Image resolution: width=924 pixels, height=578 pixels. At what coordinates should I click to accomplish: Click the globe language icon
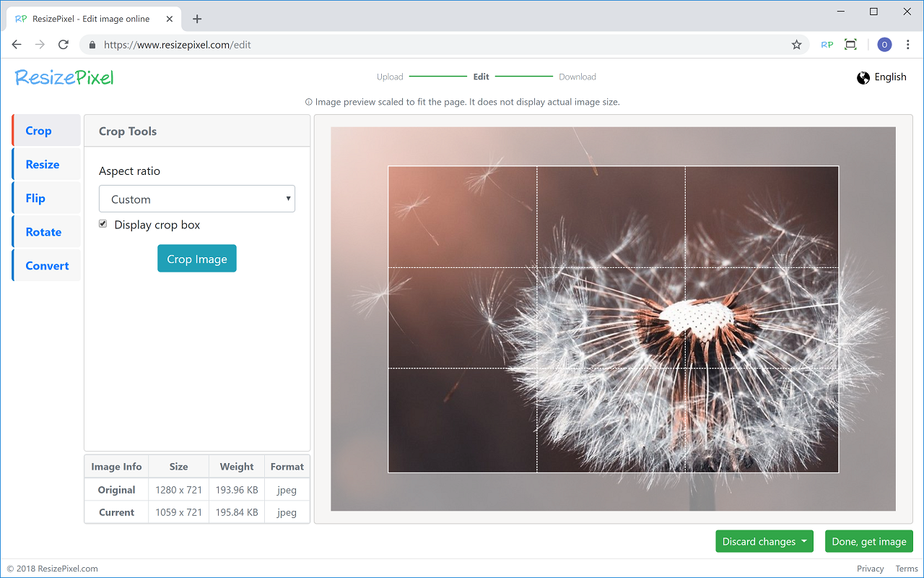tap(863, 78)
